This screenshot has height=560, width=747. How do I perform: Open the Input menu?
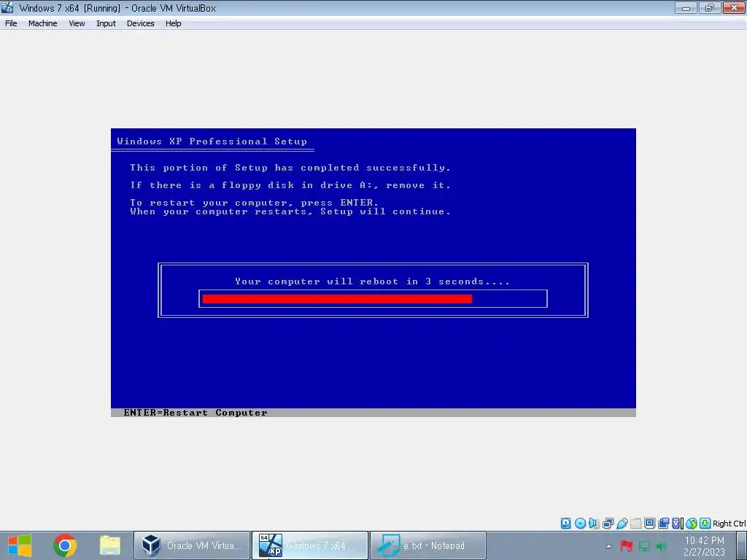pyautogui.click(x=106, y=23)
